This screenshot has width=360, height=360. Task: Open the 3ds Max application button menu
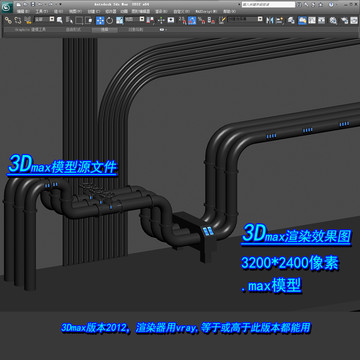[x=7, y=7]
